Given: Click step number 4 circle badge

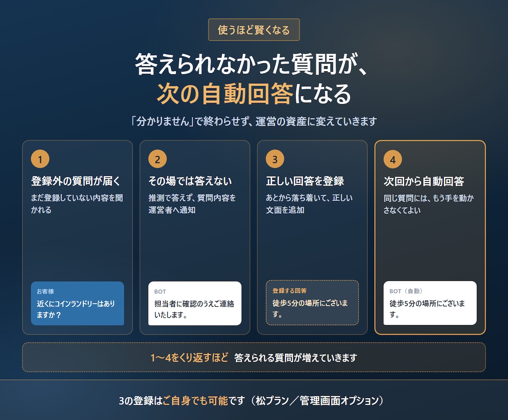Looking at the screenshot, I should point(393,159).
